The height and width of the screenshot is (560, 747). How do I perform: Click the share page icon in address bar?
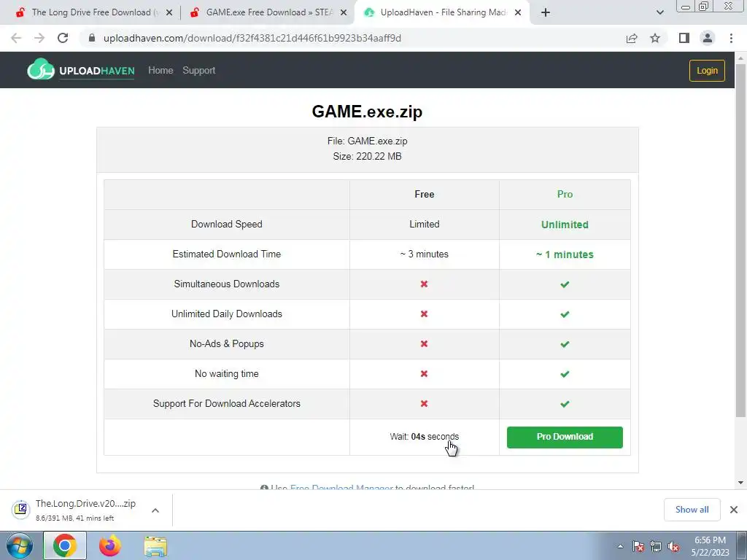[632, 38]
